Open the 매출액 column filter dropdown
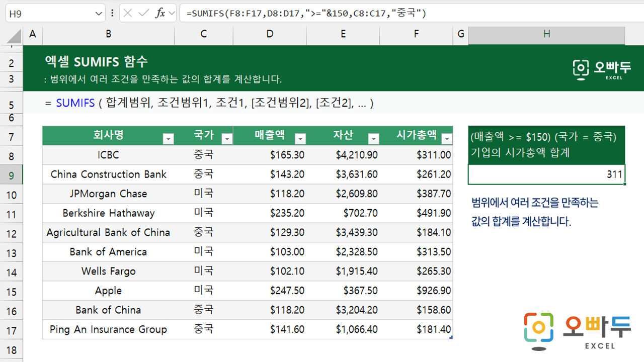 pos(300,139)
